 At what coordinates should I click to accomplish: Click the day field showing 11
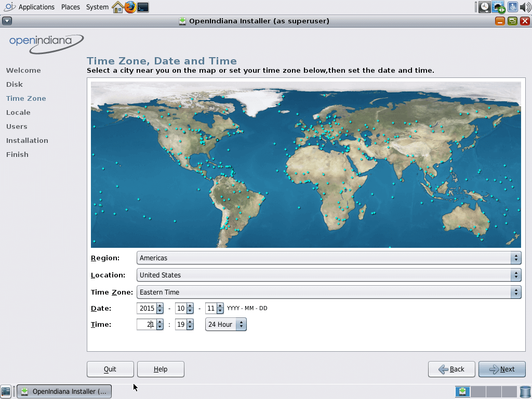click(x=211, y=309)
